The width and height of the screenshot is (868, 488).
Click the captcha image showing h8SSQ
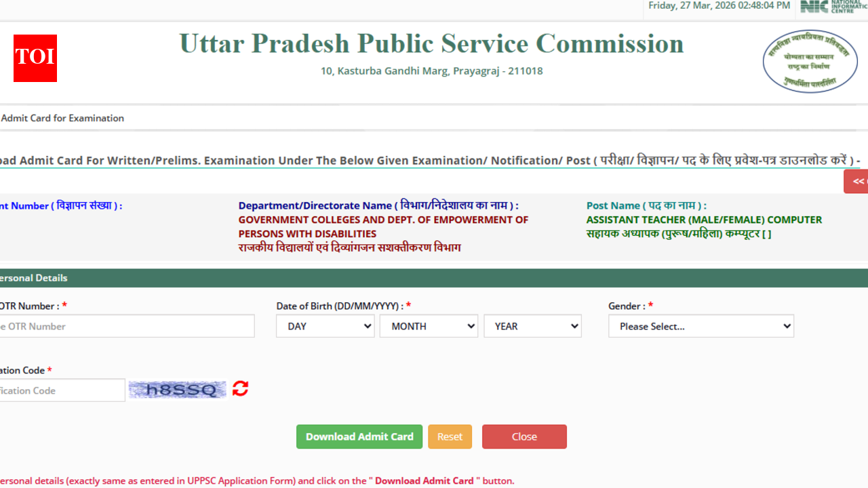click(177, 389)
